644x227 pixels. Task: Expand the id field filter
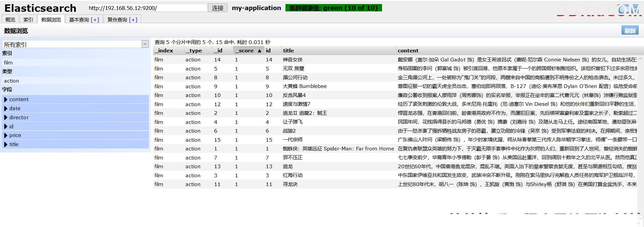pos(75,127)
